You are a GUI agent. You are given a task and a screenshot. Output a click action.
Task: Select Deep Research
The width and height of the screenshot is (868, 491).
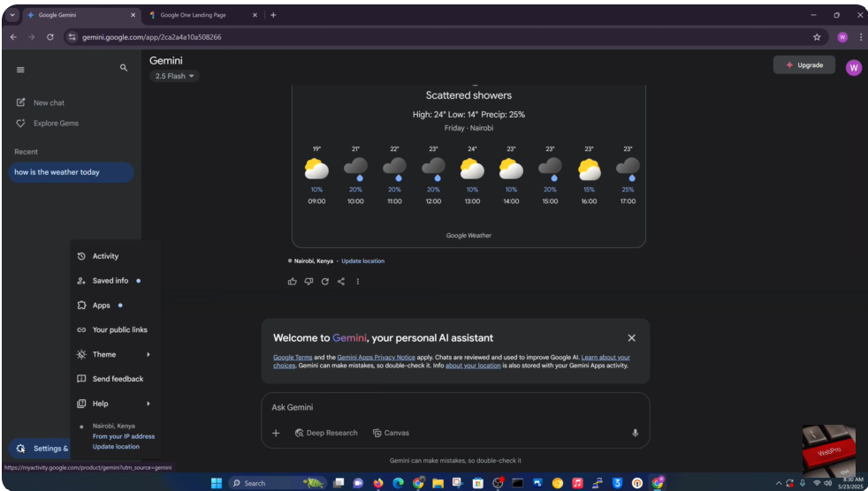(x=326, y=433)
